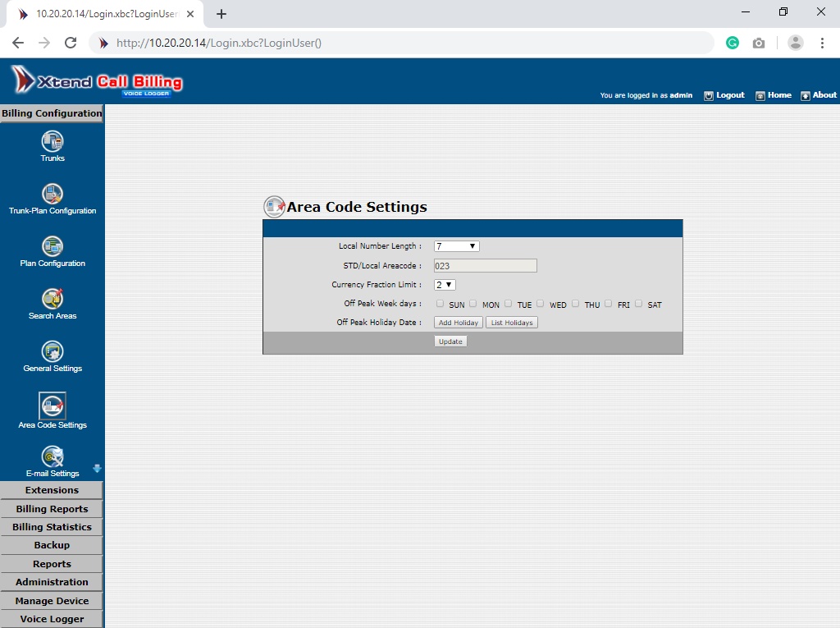Click the Xtend Call Billing logo
This screenshot has width=840, height=628.
click(97, 81)
